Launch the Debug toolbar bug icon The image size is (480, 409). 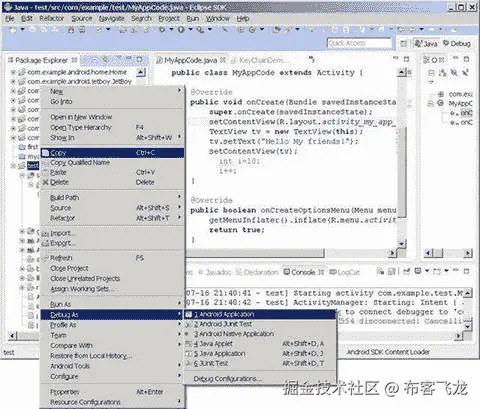pyautogui.click(x=162, y=30)
